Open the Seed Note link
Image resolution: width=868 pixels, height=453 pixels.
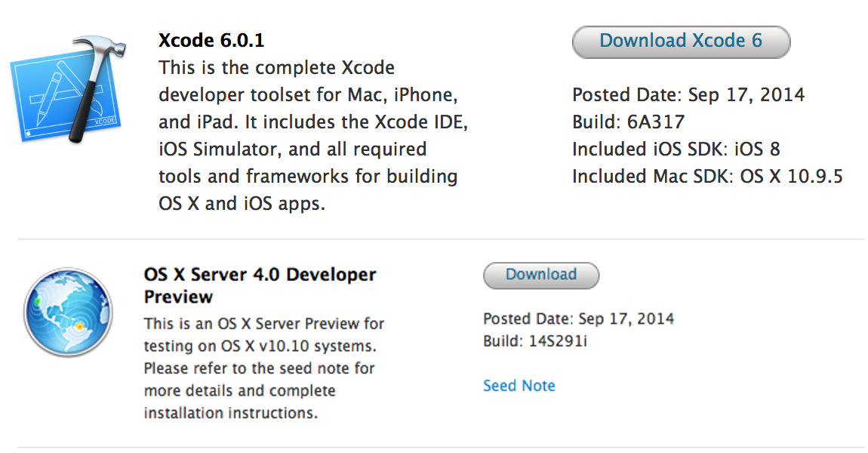tap(519, 386)
